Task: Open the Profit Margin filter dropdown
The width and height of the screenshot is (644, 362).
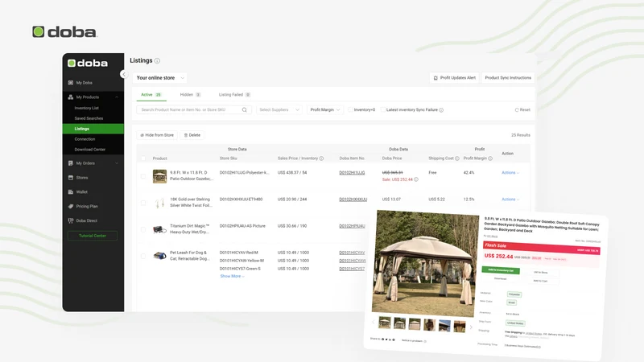Action: [325, 110]
